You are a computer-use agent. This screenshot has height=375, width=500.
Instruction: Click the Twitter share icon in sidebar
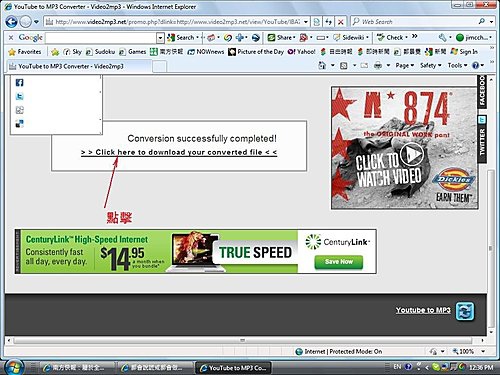[x=19, y=96]
